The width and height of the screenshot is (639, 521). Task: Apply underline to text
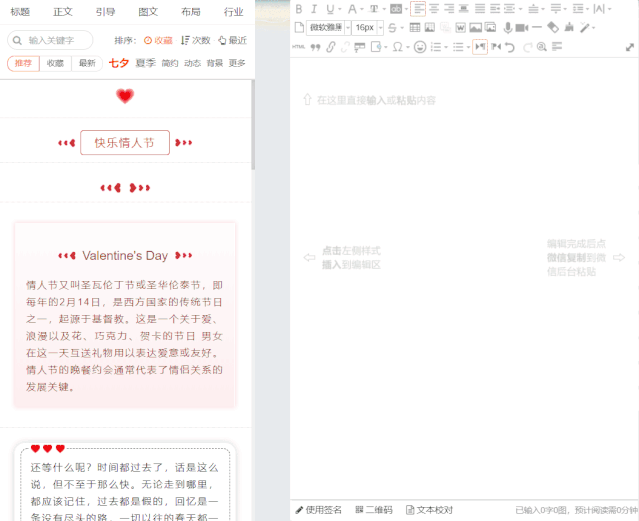(330, 9)
